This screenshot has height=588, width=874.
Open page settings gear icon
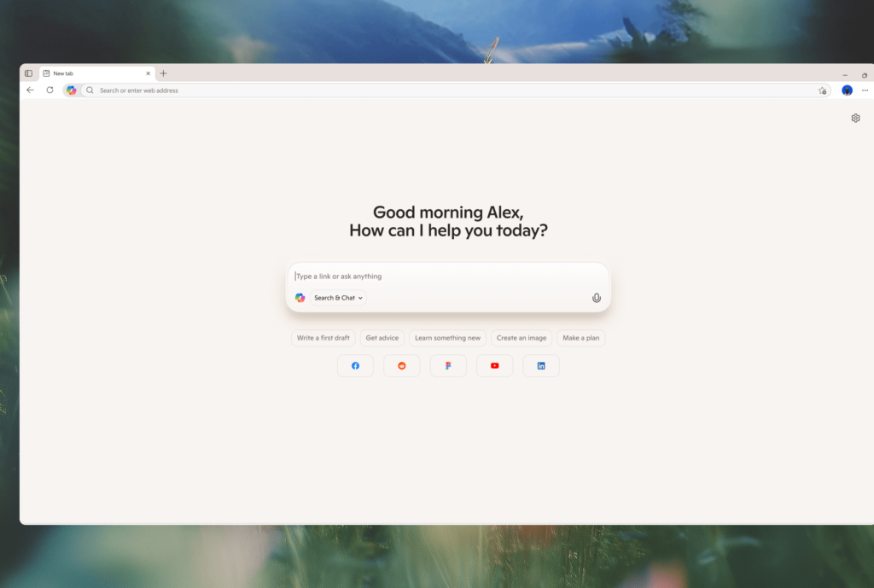tap(855, 119)
